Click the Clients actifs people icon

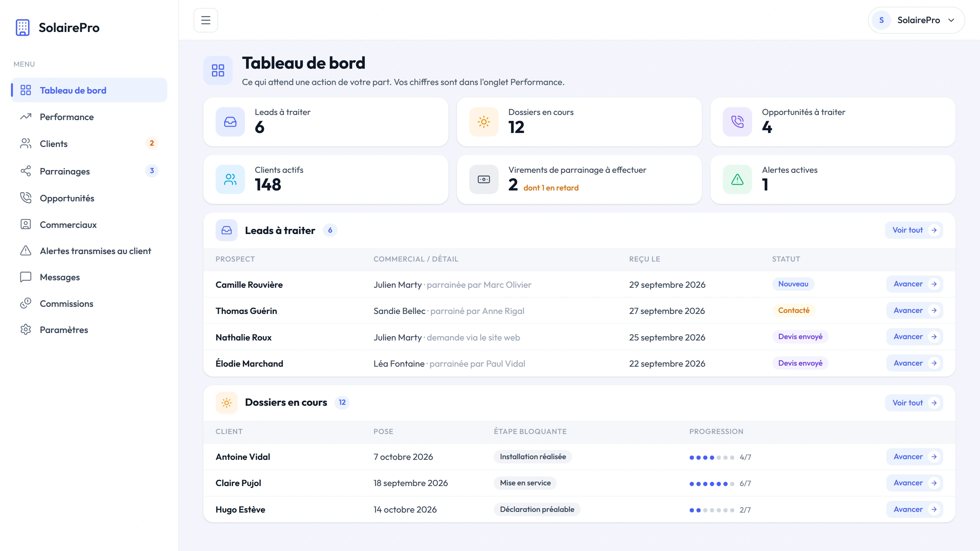tap(230, 180)
